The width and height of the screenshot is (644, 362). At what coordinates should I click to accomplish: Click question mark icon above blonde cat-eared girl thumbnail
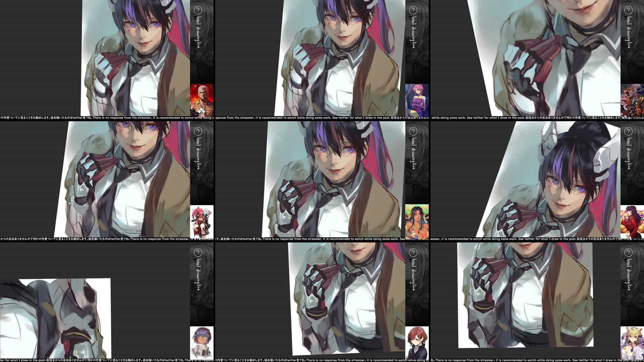pos(628,253)
